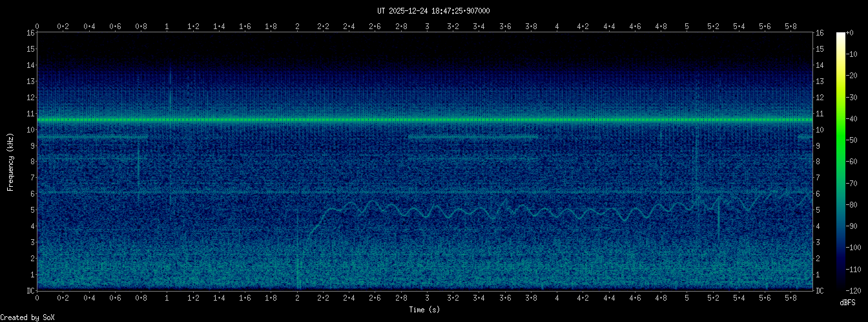Click the "Created by SoX" text
Screen dimensions: 868x322
tap(24, 317)
